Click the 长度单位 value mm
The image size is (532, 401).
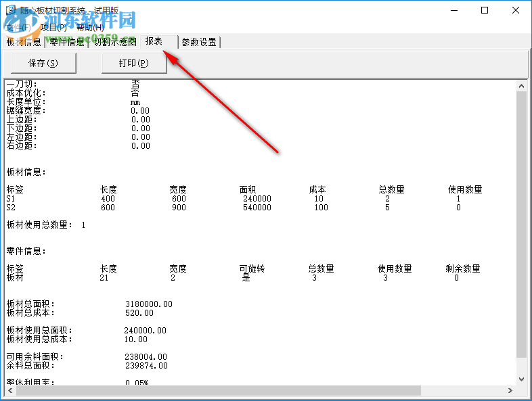point(135,102)
